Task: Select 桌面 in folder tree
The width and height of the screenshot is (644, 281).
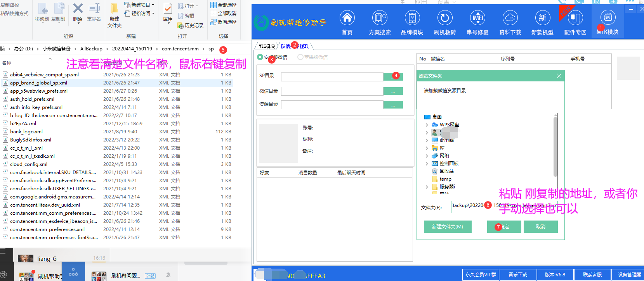Action: (x=433, y=117)
